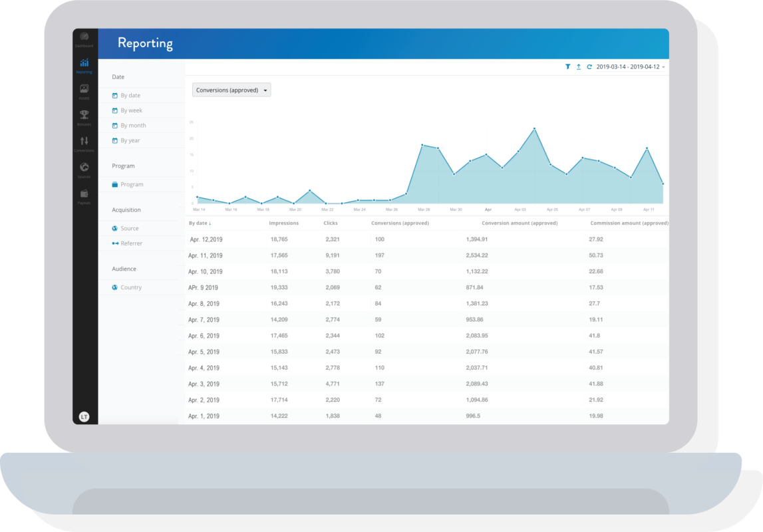
Task: Switch to the By year report
Action: tap(130, 141)
